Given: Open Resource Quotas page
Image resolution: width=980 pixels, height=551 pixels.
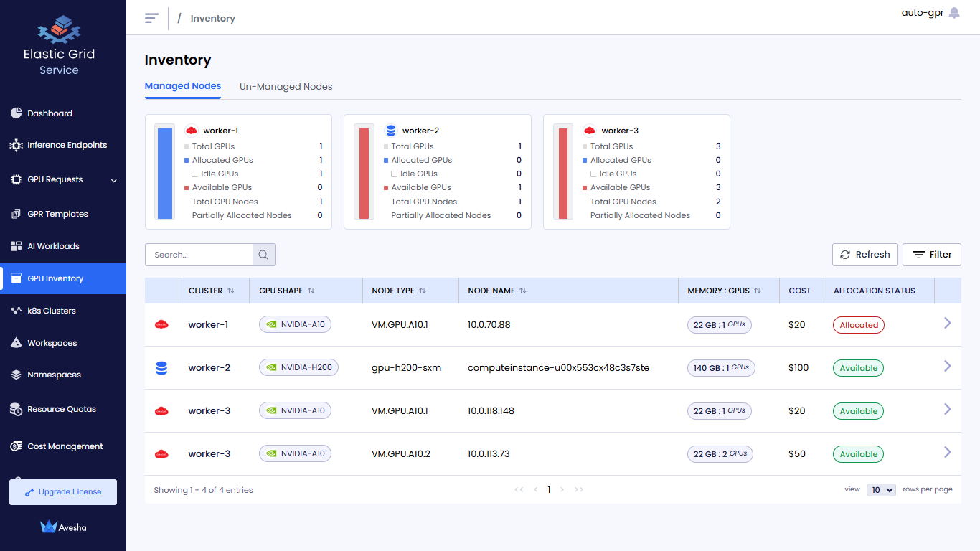Looking at the screenshot, I should click(61, 409).
